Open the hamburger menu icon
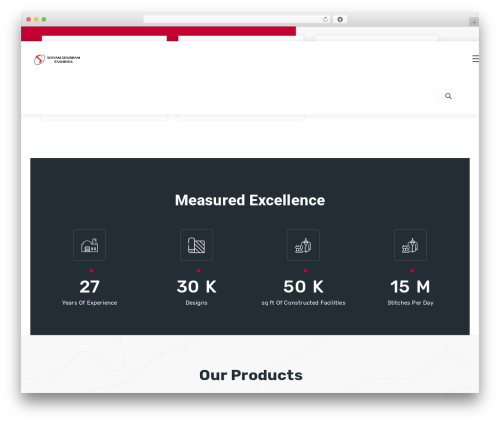This screenshot has height=423, width=500. (x=475, y=59)
